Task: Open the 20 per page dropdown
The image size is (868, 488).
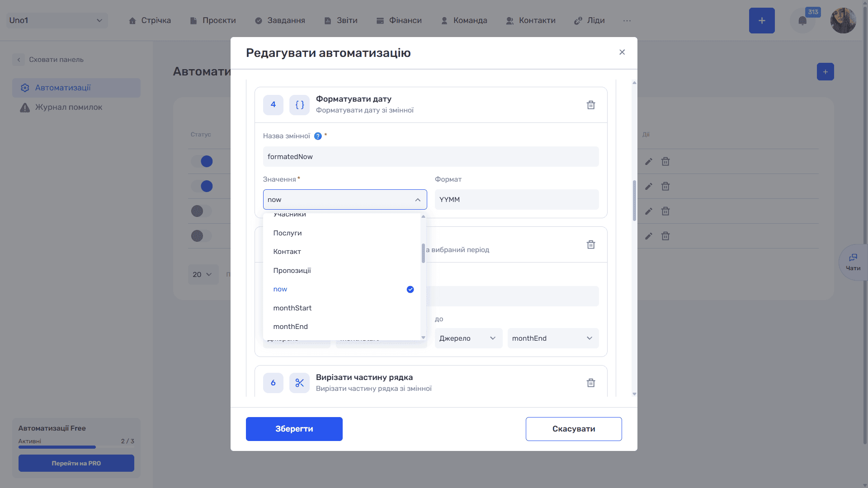Action: coord(203,275)
